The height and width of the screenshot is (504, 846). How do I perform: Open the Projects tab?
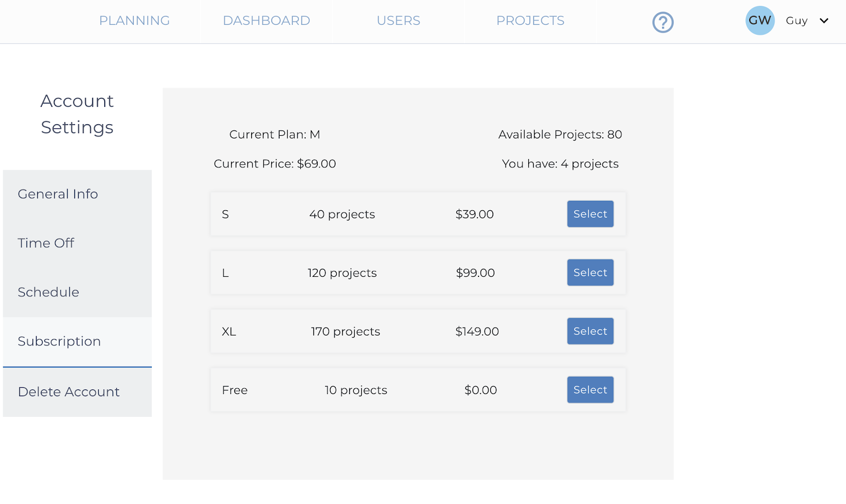(530, 21)
